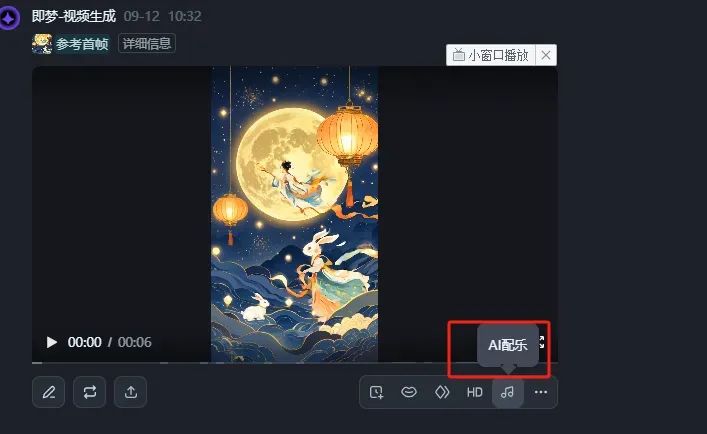Viewport: 707px width, 434px height.
Task: Enter fullscreen with the expand arrows icon
Action: click(x=542, y=342)
